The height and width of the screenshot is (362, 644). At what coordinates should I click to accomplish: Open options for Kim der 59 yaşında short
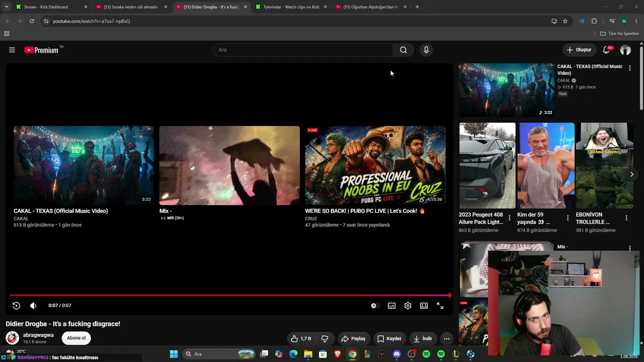tap(568, 218)
